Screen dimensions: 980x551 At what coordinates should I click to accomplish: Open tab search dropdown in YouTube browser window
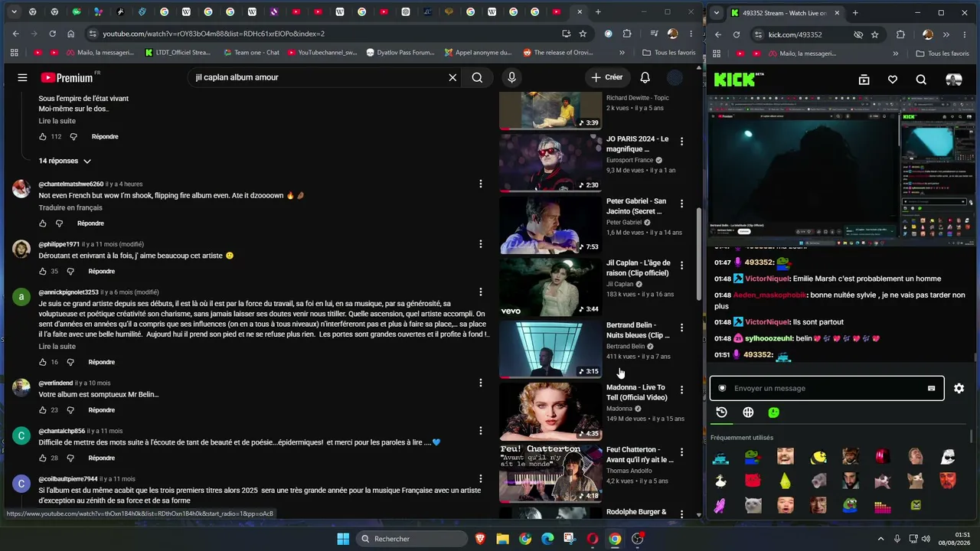pyautogui.click(x=14, y=12)
